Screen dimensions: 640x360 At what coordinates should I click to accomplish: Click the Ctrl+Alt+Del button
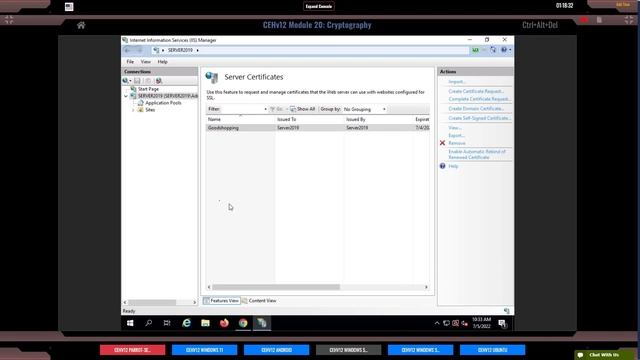[x=540, y=25]
